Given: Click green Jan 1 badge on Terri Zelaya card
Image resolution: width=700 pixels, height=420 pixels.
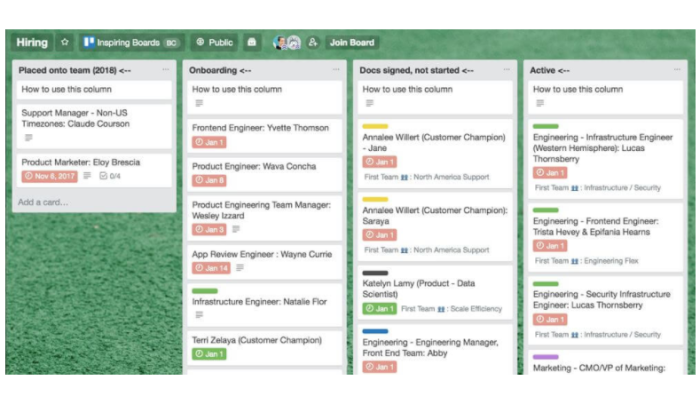Looking at the screenshot, I should point(209,354).
